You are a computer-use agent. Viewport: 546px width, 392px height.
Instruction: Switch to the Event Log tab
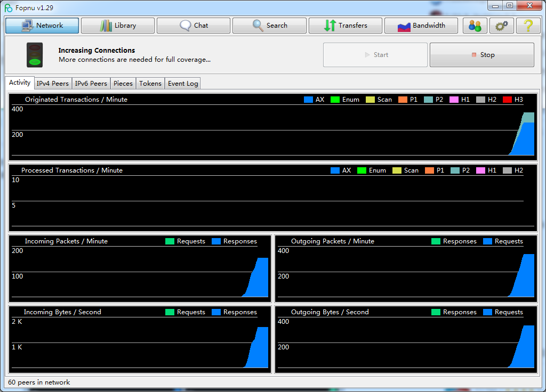[x=183, y=84]
